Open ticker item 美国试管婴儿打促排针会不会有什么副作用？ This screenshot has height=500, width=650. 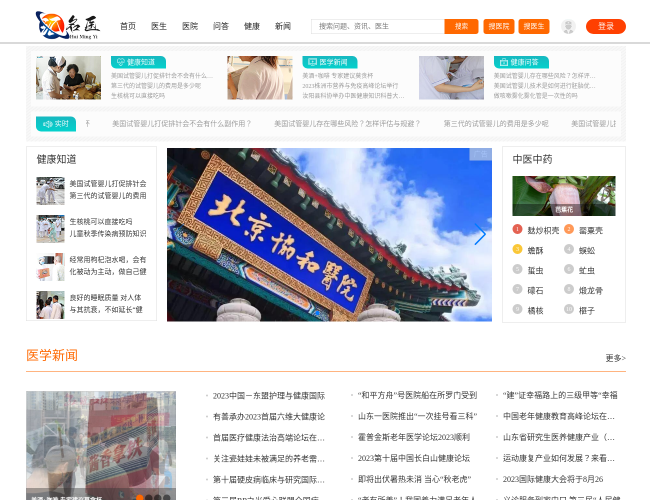click(182, 124)
